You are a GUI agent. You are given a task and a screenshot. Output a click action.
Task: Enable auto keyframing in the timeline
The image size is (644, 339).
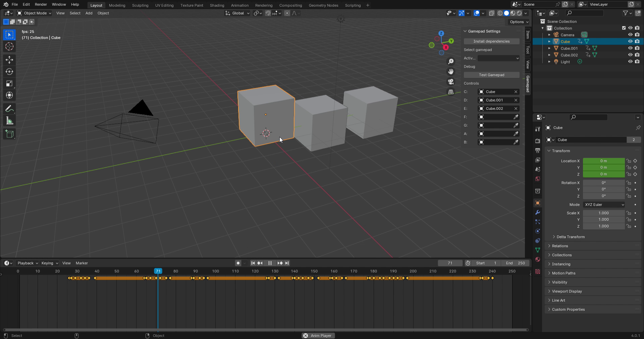238,263
